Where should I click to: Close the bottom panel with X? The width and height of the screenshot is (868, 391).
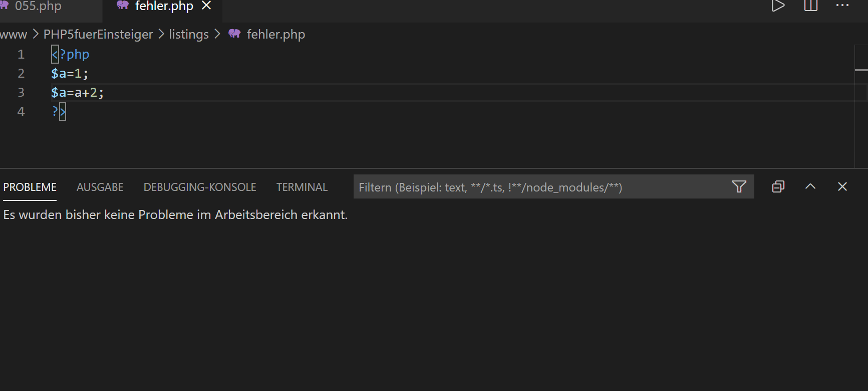click(842, 187)
